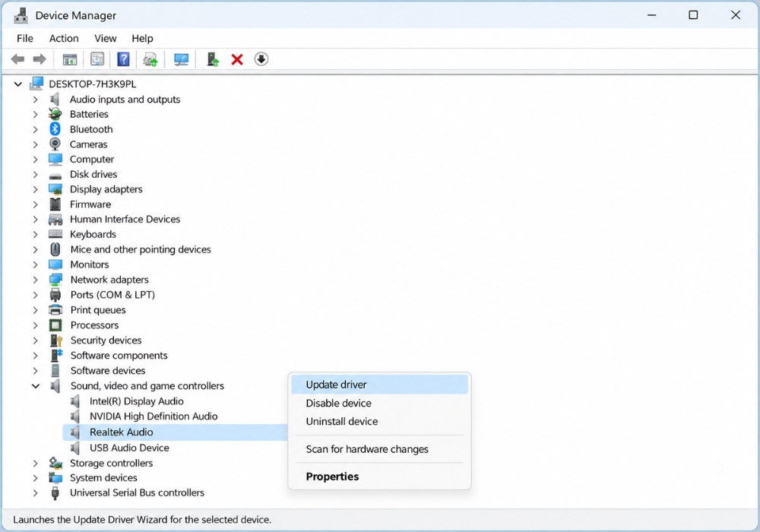Open the File menu
This screenshot has height=532, width=760.
(x=25, y=38)
